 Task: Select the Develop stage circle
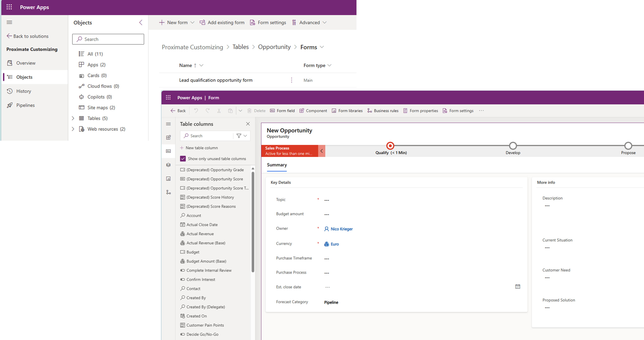pyautogui.click(x=513, y=146)
